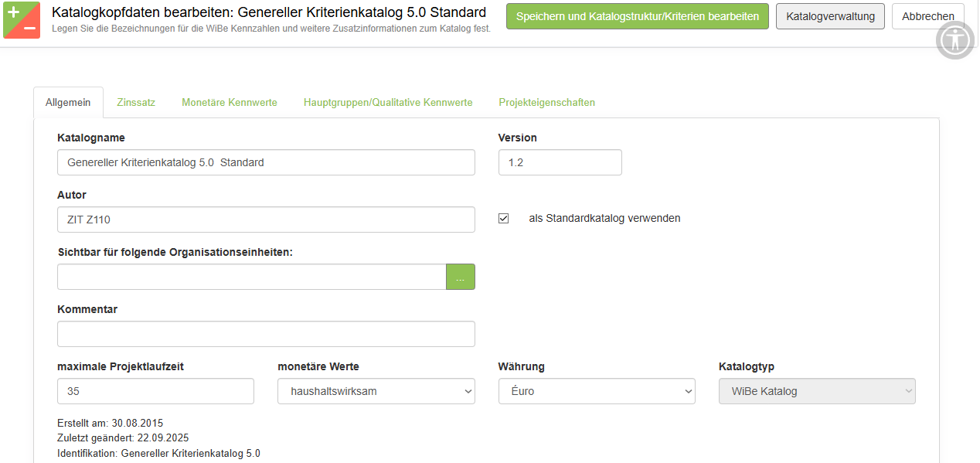Viewport: 980px width, 463px height.
Task: Select the 'maximale Projektlaufzeit' field
Action: pyautogui.click(x=155, y=391)
